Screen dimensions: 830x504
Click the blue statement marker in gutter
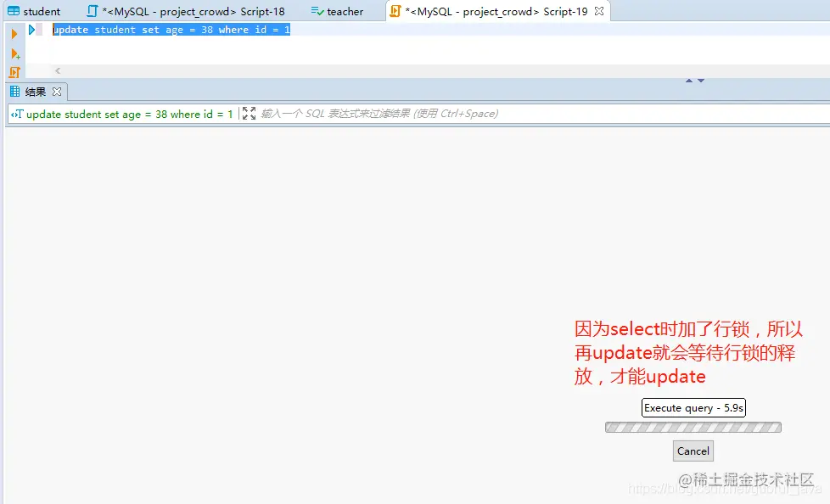[x=31, y=30]
